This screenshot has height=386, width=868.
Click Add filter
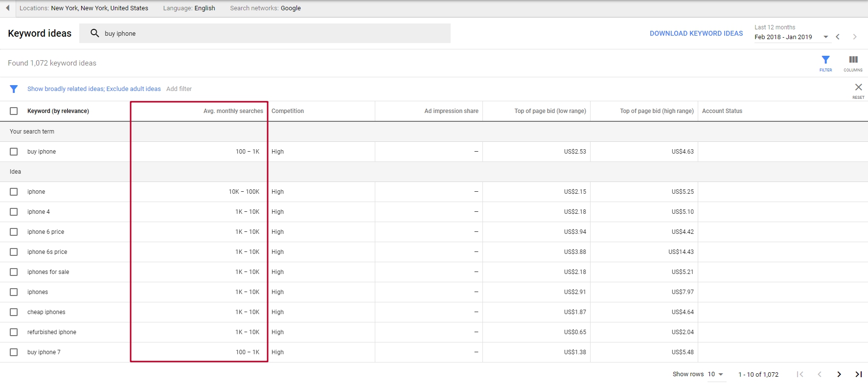coord(179,89)
